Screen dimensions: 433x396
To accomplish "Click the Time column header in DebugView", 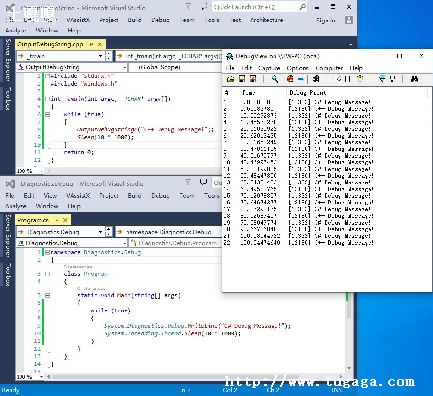I will 248,92.
